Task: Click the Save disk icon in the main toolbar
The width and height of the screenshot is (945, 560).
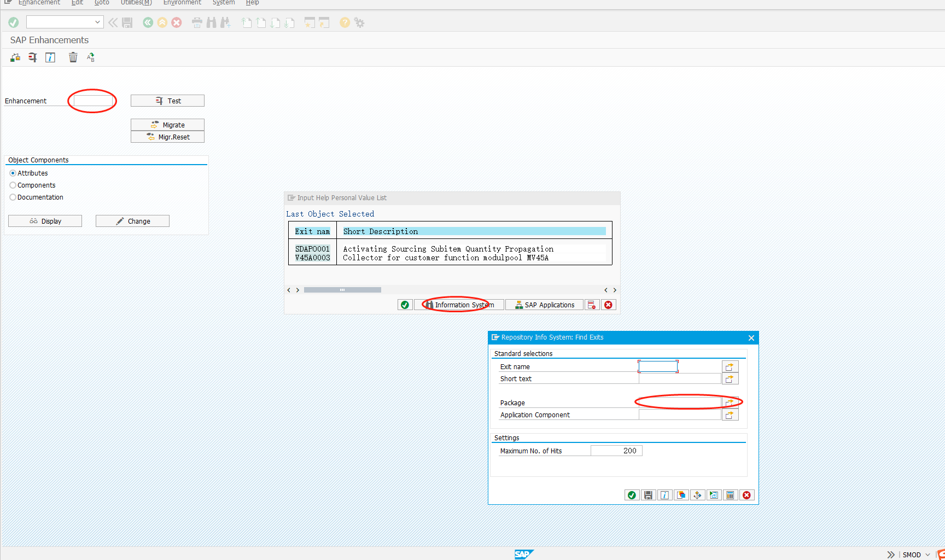Action: [x=127, y=22]
